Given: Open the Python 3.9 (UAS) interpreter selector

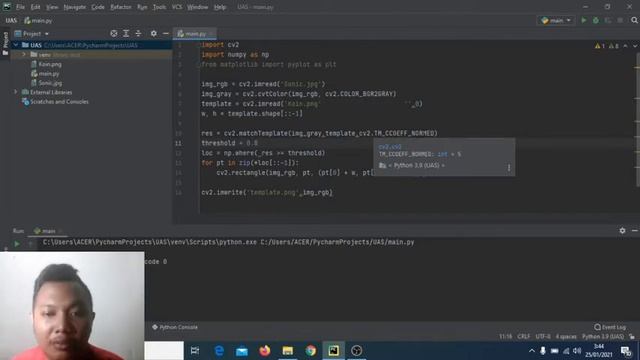Looking at the screenshot, I should [x=603, y=337].
